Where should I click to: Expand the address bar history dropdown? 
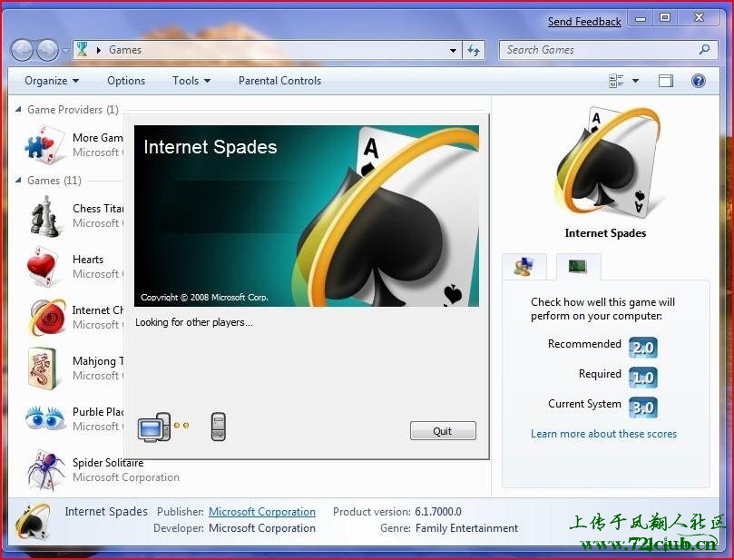(x=453, y=50)
